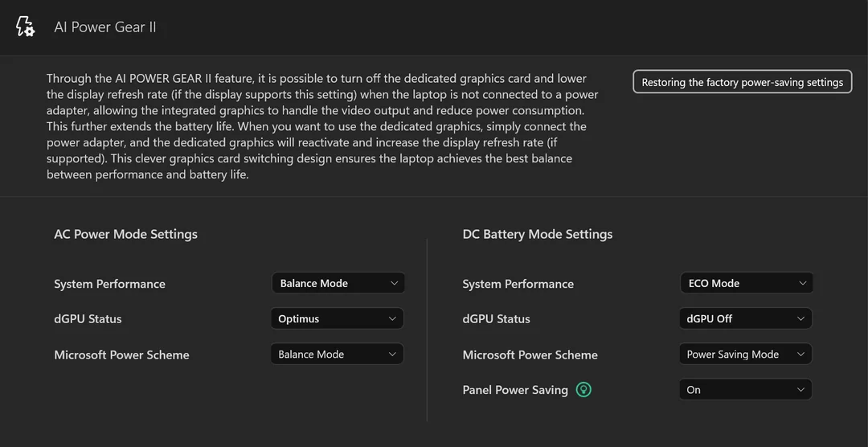Click the AC dGPU Status label

click(88, 319)
